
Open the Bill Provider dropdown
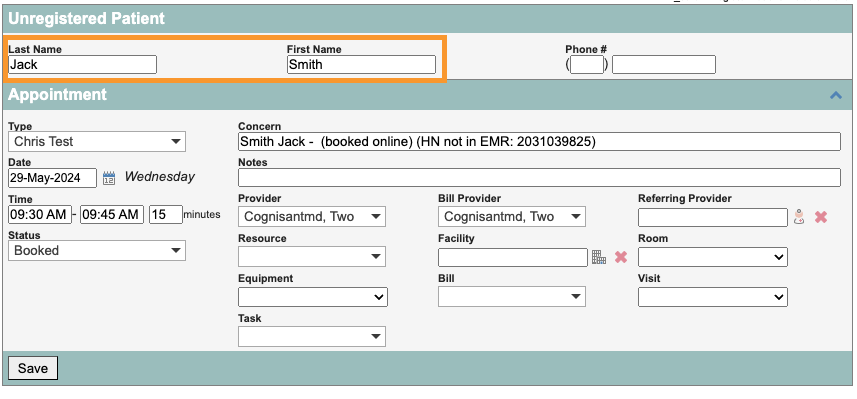point(512,216)
